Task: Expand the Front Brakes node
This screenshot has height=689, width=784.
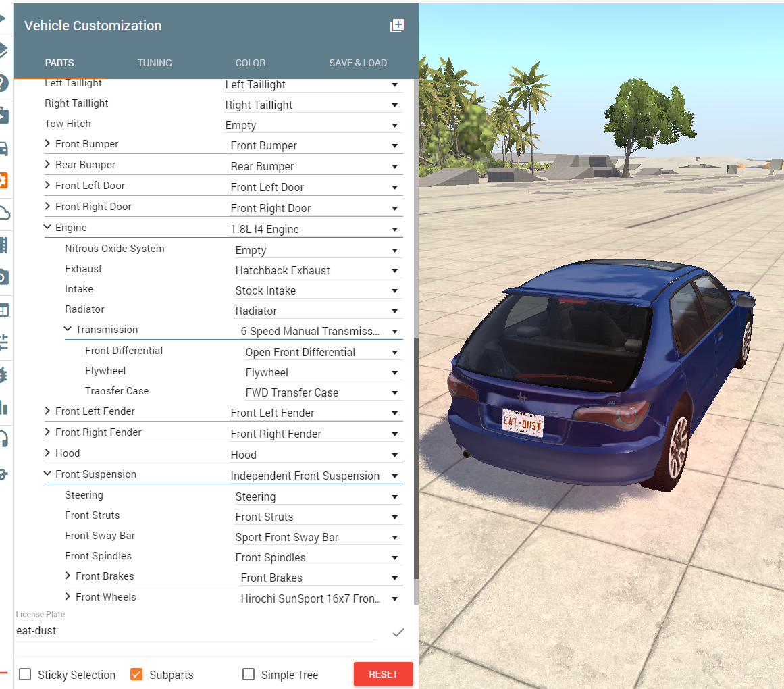Action: (68, 576)
